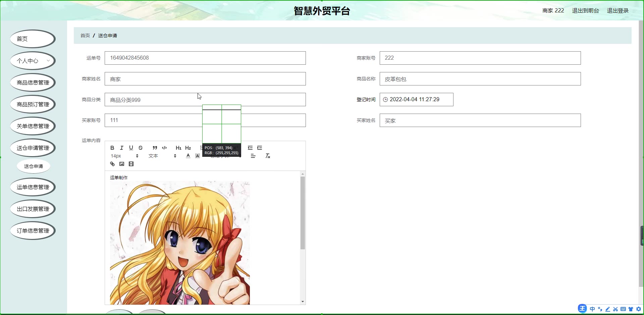Open 出口发票管理 menu
644x315 pixels.
coord(33,209)
